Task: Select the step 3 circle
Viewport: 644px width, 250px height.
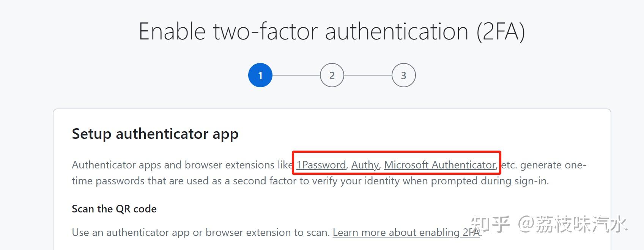Action: tap(403, 75)
